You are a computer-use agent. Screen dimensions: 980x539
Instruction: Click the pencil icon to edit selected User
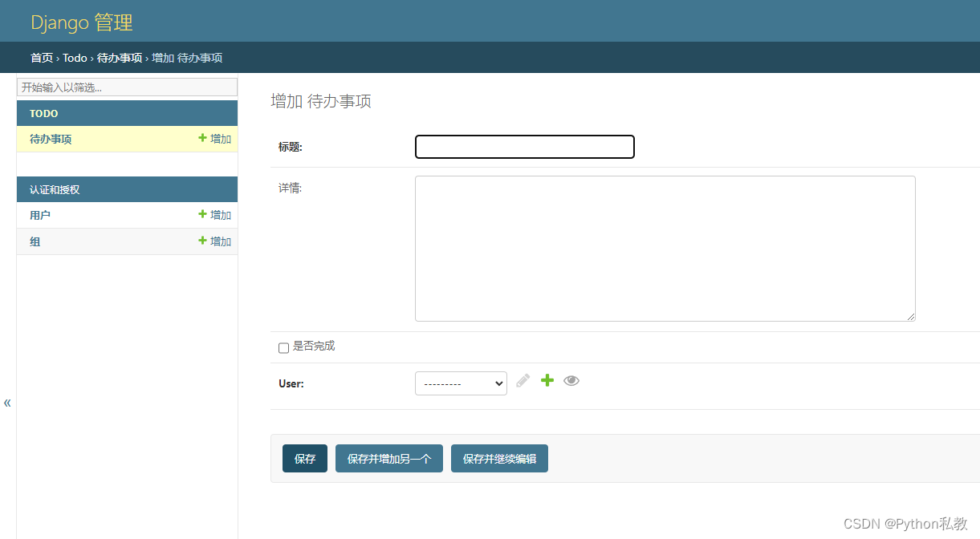click(523, 381)
